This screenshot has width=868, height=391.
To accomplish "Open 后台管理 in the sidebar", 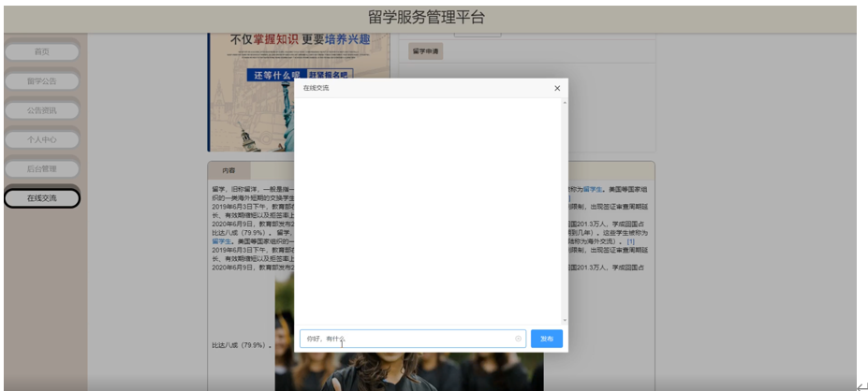I will (x=42, y=168).
